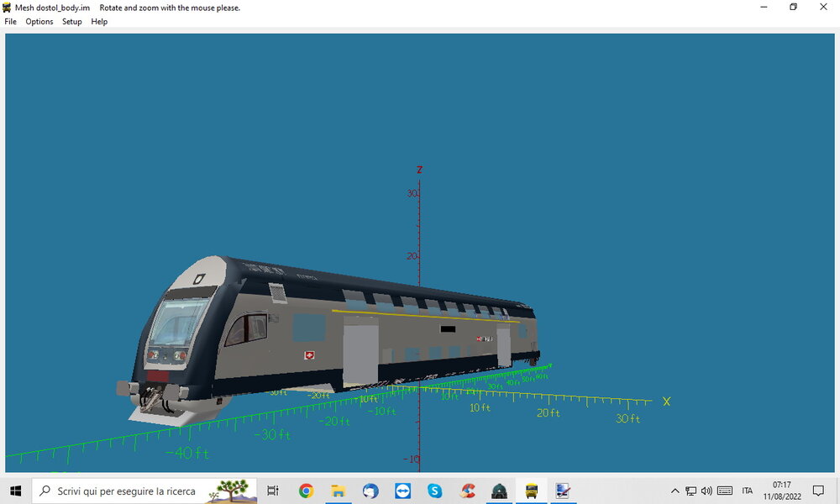Click the Mesh viewer train icon in title bar
This screenshot has width=840, height=504.
7,8
